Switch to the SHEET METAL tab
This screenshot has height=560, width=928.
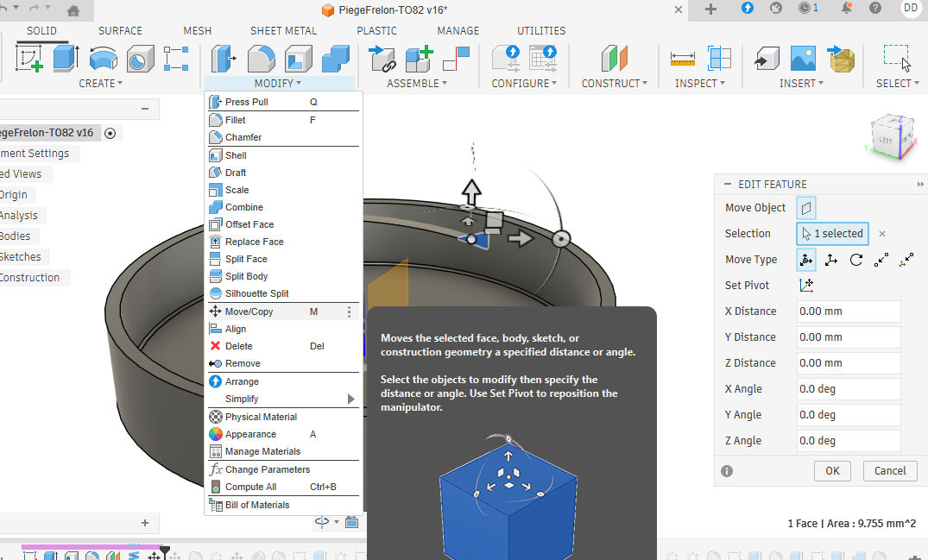point(283,30)
